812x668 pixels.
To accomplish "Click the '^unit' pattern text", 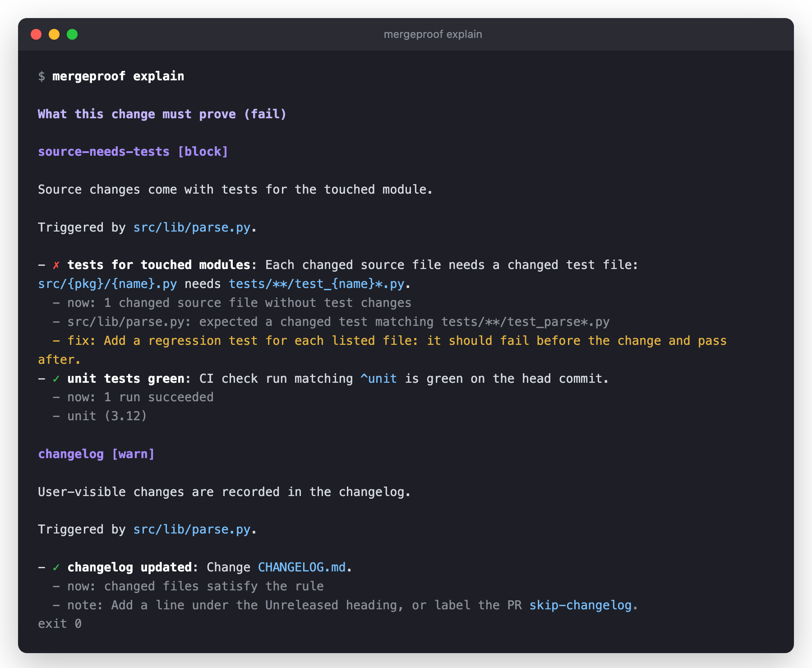I will coord(379,379).
